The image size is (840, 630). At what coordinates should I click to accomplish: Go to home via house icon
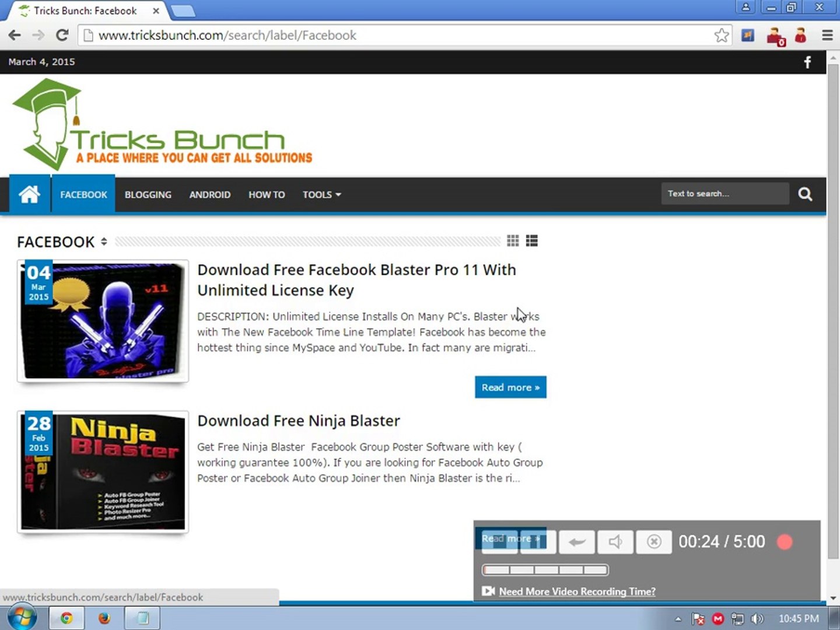[30, 194]
